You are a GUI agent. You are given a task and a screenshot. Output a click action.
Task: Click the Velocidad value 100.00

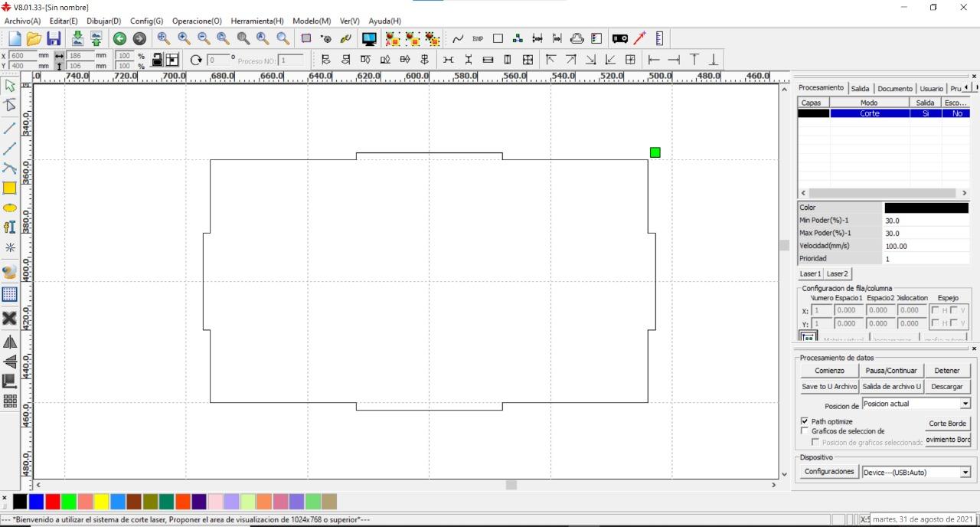point(927,246)
